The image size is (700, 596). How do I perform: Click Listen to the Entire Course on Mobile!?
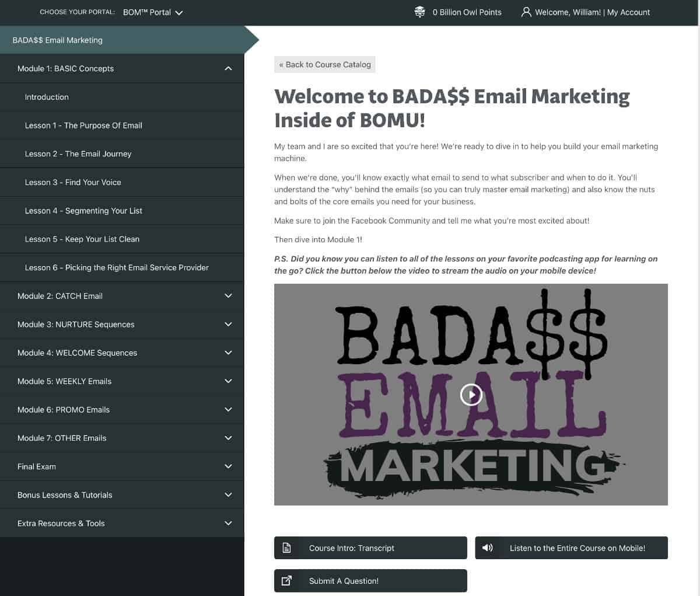pyautogui.click(x=571, y=548)
